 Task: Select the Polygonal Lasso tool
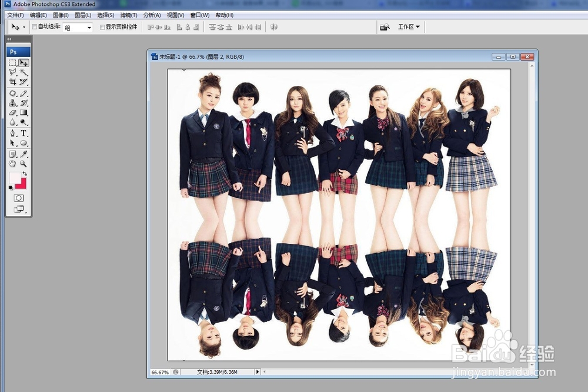tap(12, 72)
